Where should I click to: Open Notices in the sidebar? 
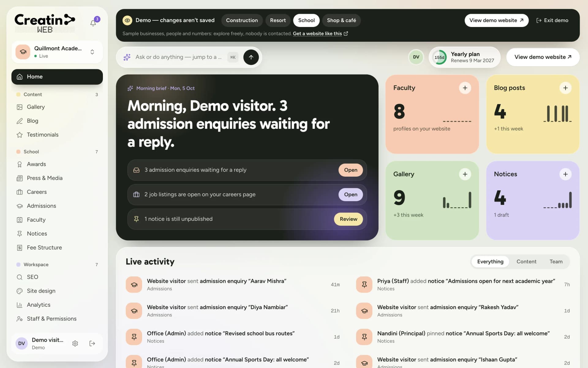click(57, 234)
